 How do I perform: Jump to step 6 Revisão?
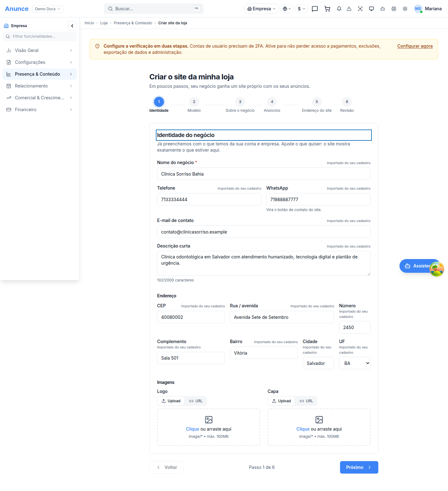coord(347,105)
